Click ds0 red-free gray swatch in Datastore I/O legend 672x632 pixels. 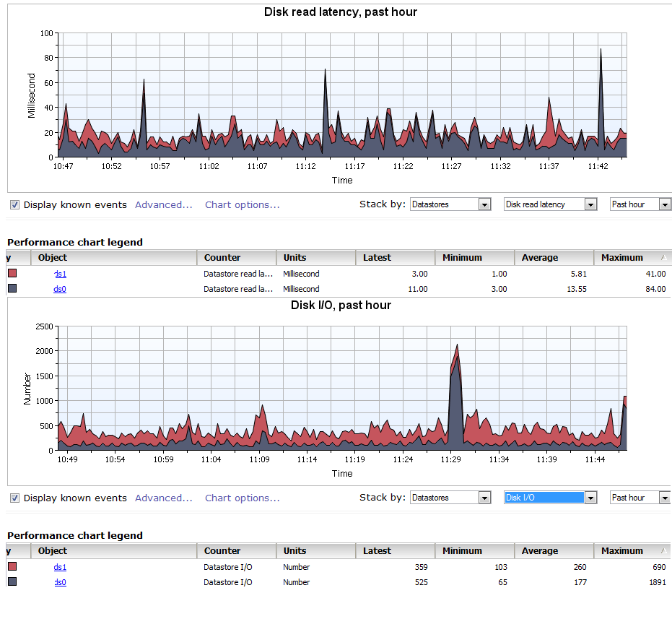pos(12,582)
